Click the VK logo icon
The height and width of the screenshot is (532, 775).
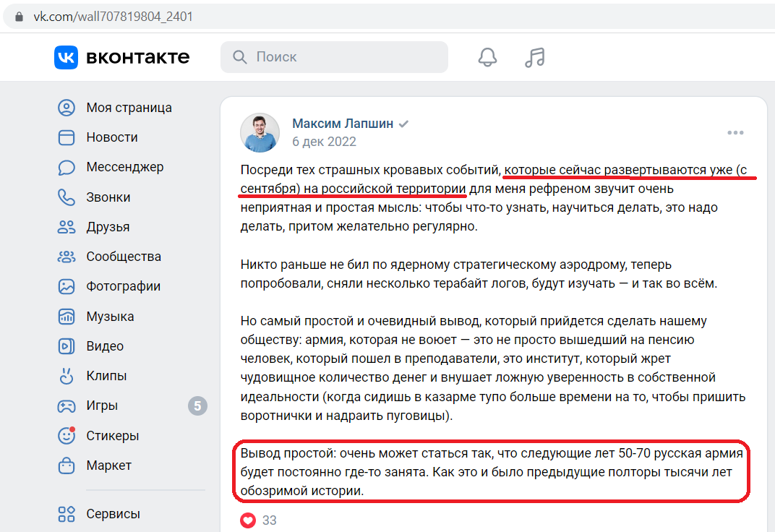(x=67, y=57)
